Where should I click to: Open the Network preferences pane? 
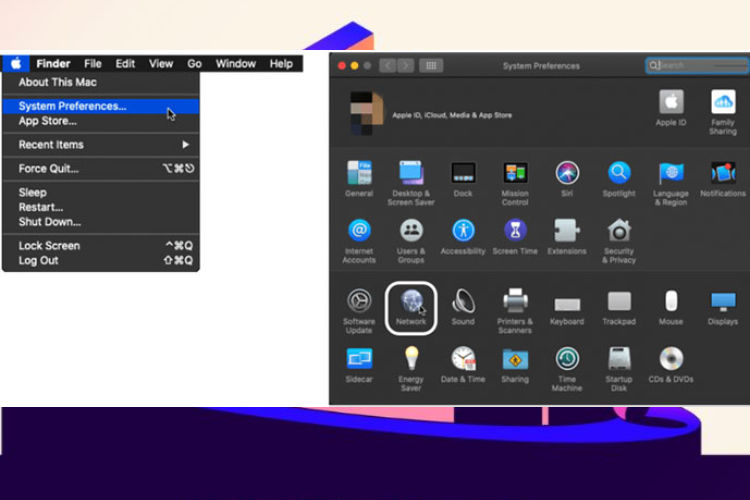point(411,308)
